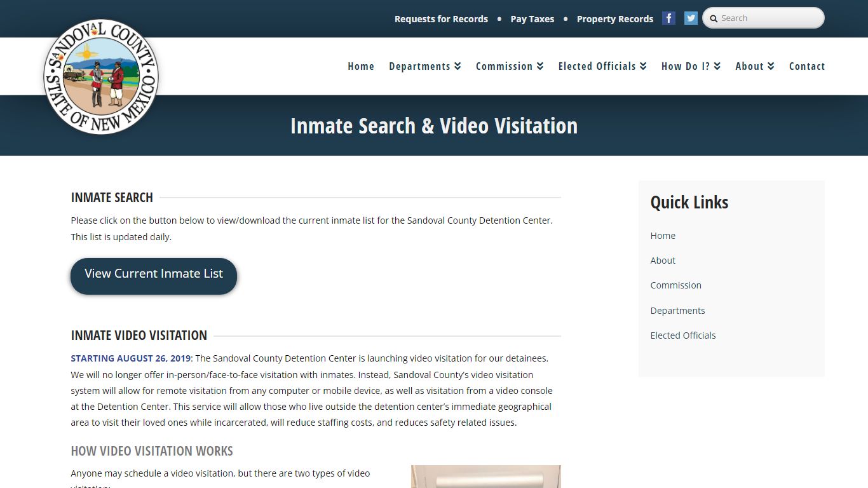
Task: Expand the How Do I? chevron arrow
Action: point(717,66)
